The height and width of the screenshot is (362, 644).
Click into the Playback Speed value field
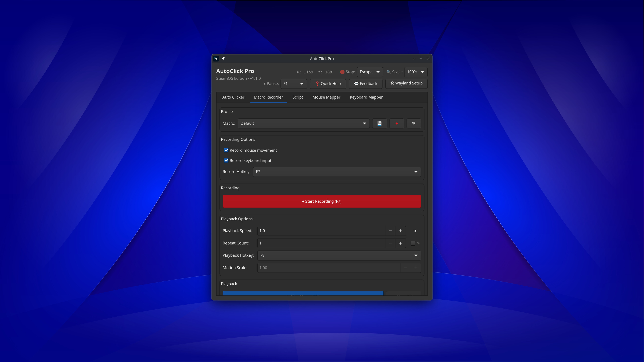pyautogui.click(x=321, y=231)
